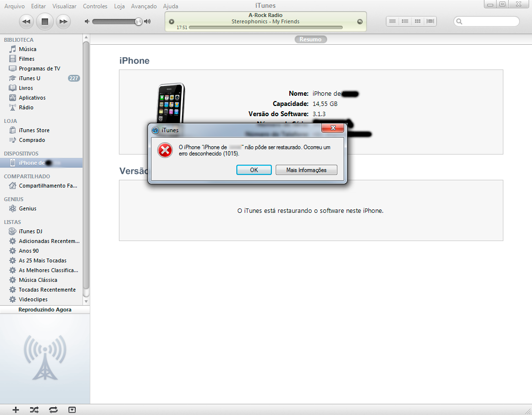Viewport: 532px width, 415px height.
Task: Focus the iTunes search field
Action: coord(486,21)
